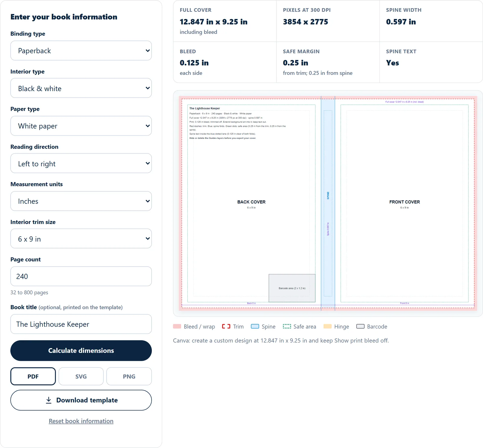Click the pixel value 3854 x 2775
The height and width of the screenshot is (448, 483).
305,22
